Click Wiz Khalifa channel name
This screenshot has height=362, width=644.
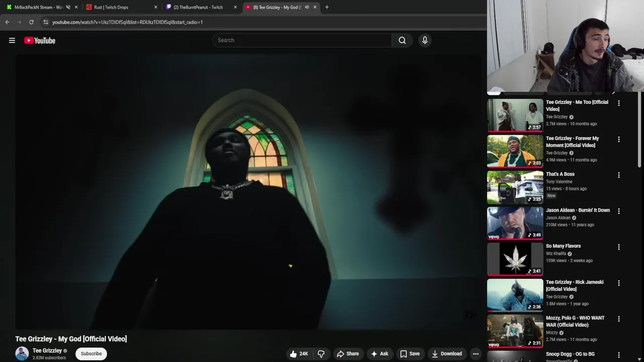click(x=556, y=253)
